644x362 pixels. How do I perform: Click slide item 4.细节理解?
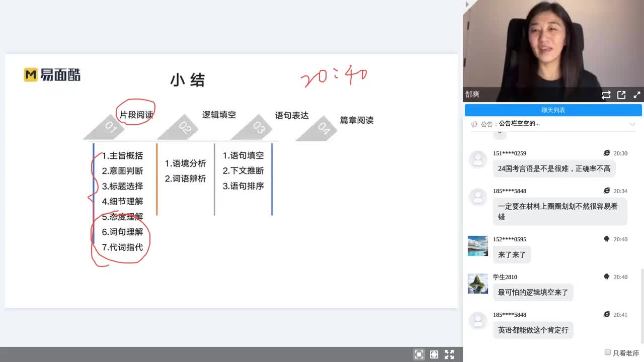(x=122, y=201)
